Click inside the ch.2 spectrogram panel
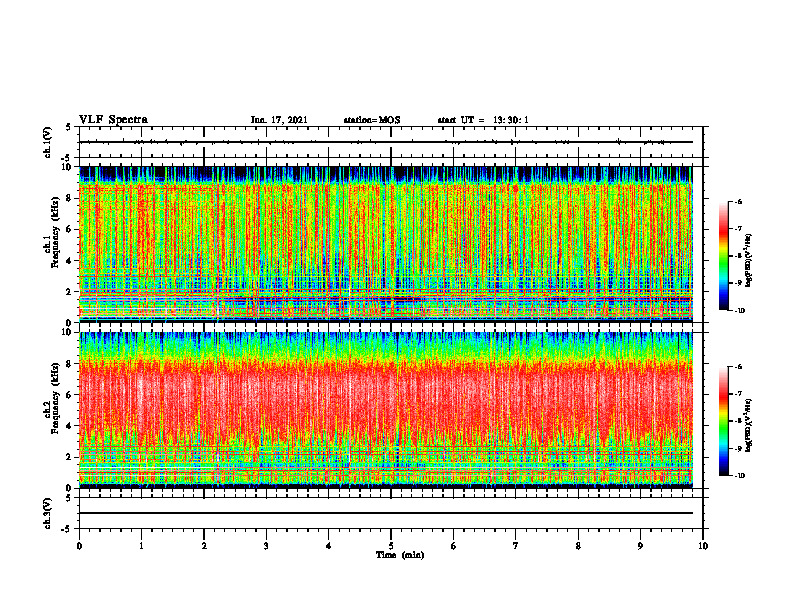The height and width of the screenshot is (612, 792). click(x=386, y=410)
